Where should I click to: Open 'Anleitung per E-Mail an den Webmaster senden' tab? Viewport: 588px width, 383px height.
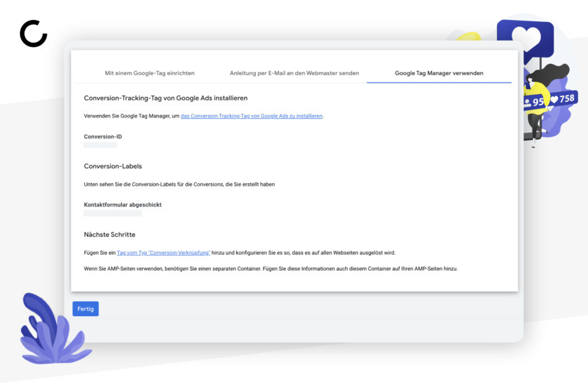click(x=295, y=73)
